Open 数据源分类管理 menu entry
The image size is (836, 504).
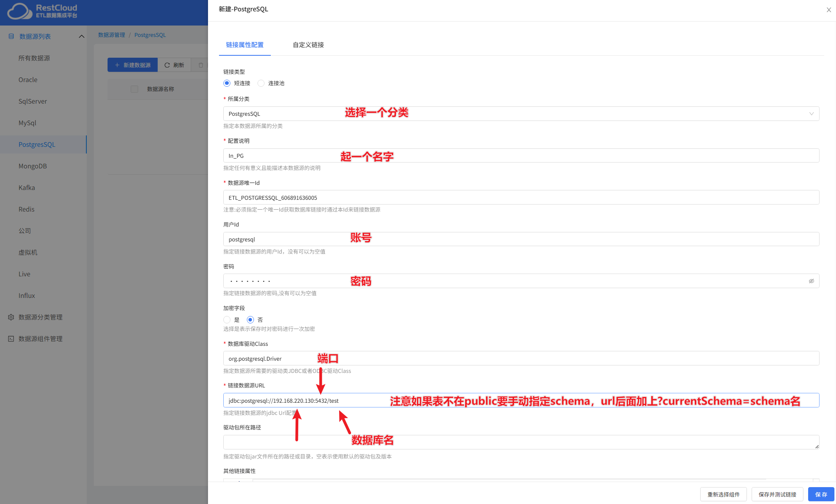pos(40,317)
